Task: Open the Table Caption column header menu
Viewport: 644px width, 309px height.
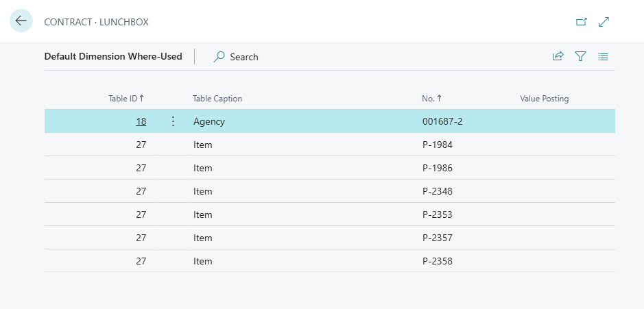Action: point(217,99)
